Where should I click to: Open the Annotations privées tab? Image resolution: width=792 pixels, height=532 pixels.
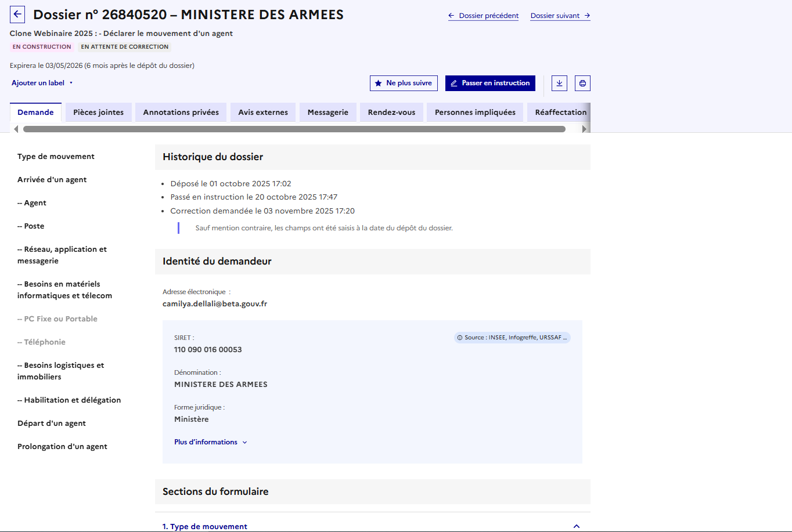click(x=181, y=113)
